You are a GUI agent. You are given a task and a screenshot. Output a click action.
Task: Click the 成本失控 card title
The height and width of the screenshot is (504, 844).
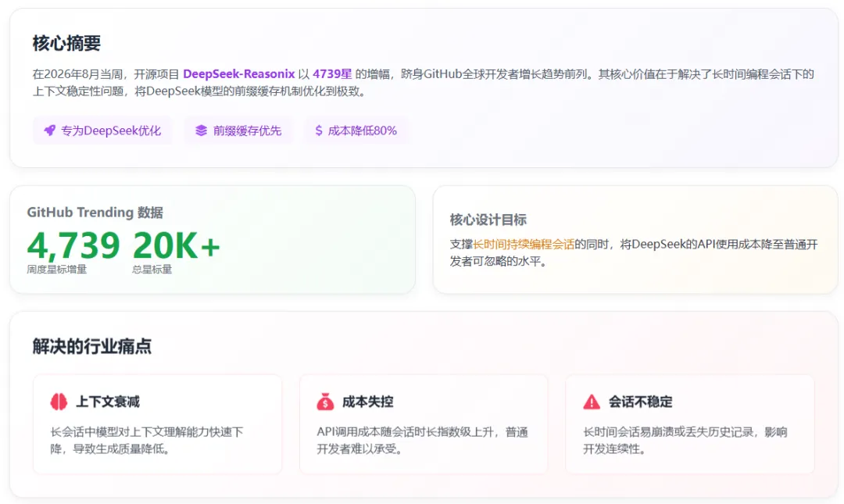(x=367, y=402)
